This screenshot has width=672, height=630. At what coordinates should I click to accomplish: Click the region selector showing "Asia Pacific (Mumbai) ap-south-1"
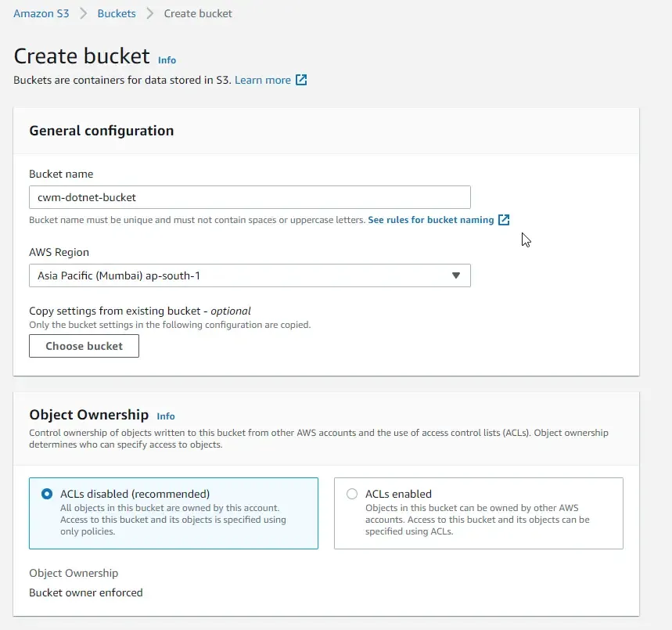(x=250, y=275)
